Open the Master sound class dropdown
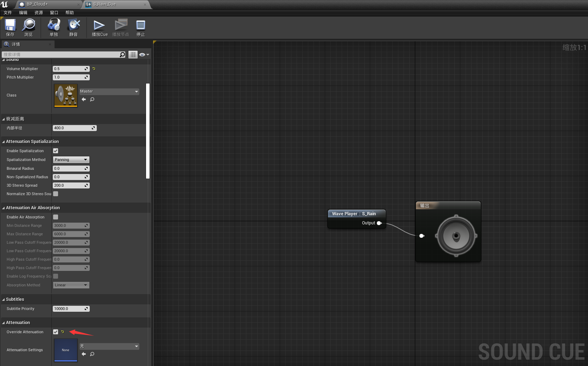 click(x=109, y=92)
